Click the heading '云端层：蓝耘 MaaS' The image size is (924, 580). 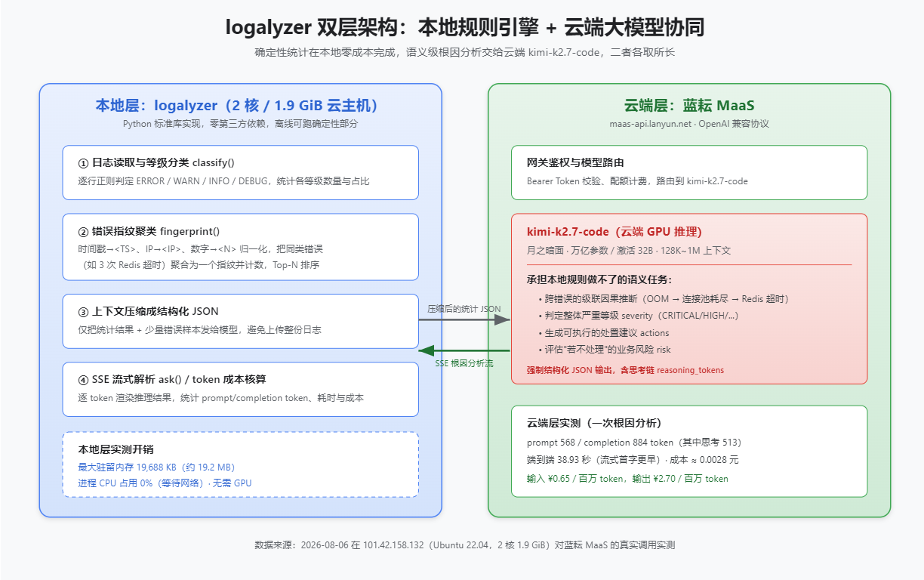tap(689, 106)
